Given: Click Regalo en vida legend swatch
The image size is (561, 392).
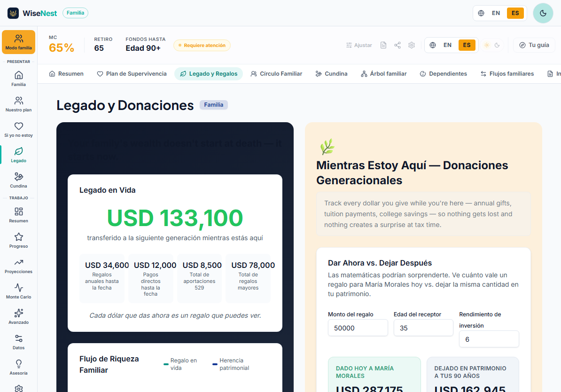Looking at the screenshot, I should (x=166, y=364).
